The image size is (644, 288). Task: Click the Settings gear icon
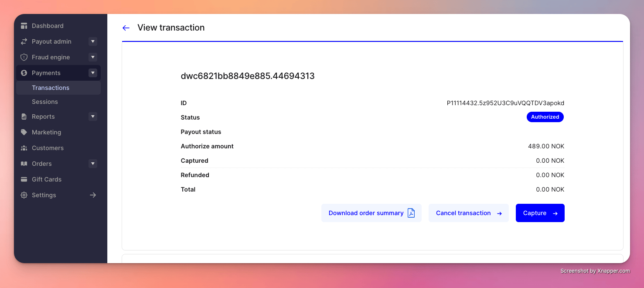[x=24, y=195]
